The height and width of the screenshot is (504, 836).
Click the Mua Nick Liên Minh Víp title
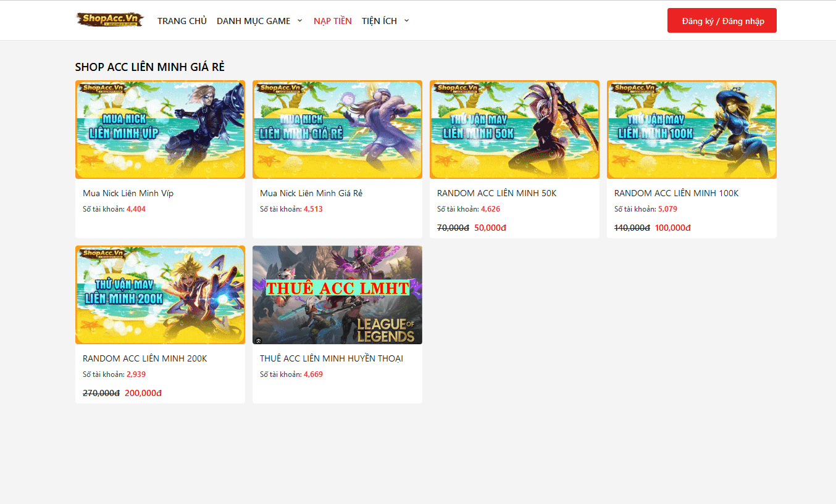click(x=128, y=193)
